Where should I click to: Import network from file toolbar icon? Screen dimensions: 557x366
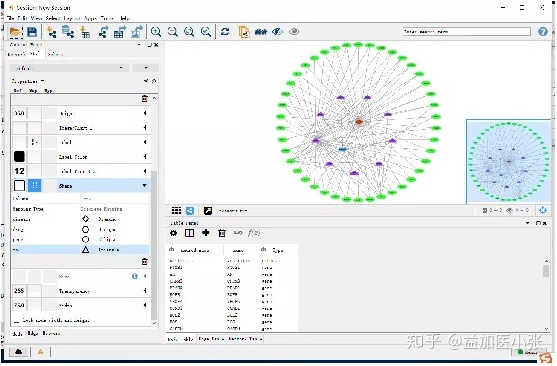52,32
